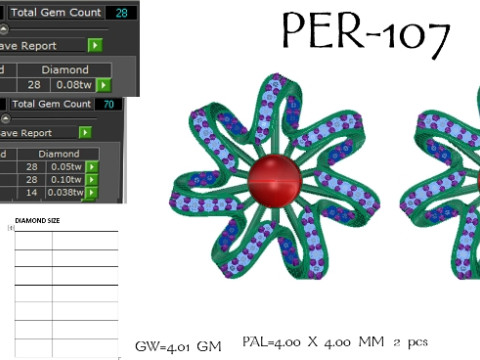Click the Total Gem Count value 28

[121, 13]
